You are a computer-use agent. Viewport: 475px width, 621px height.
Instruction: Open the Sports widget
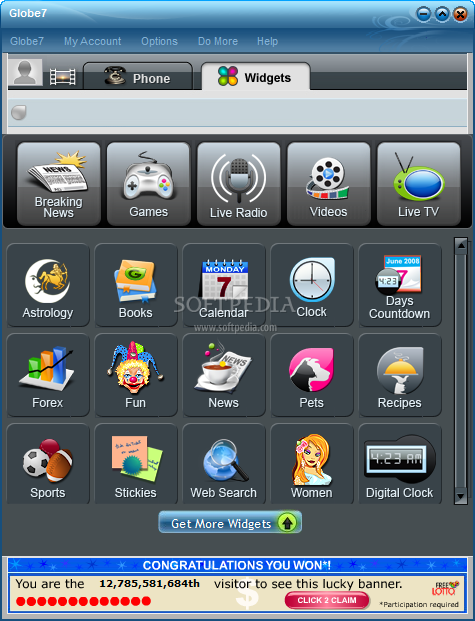coord(48,464)
